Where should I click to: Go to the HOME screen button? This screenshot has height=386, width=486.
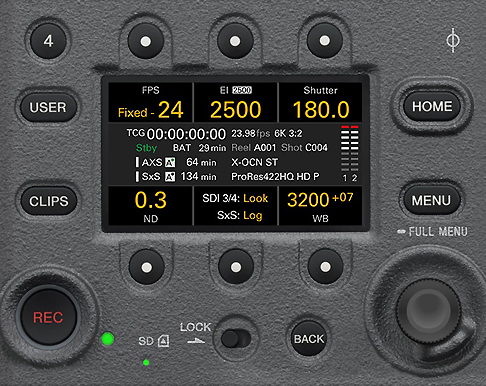[432, 107]
